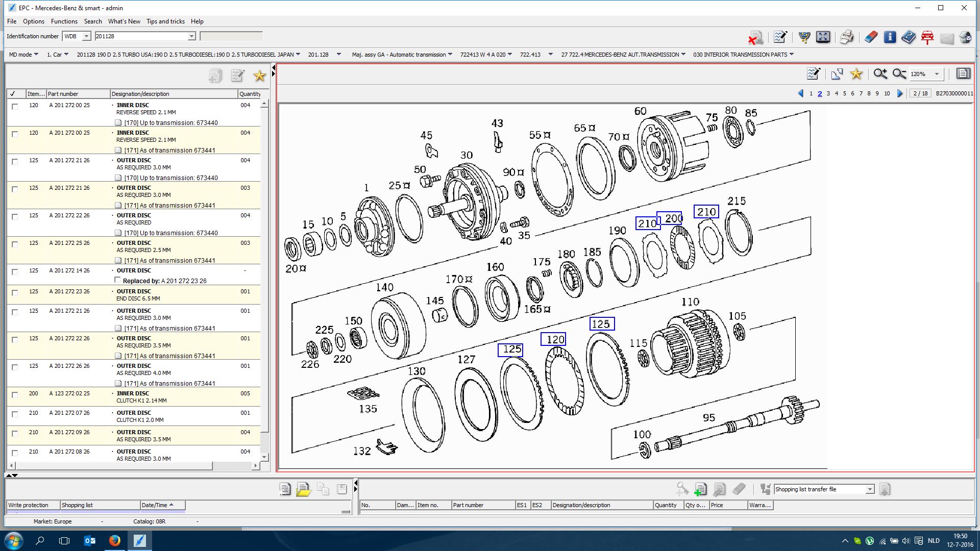Expand the MD mode dropdown
Screen dimensions: 980x551
(x=36, y=55)
